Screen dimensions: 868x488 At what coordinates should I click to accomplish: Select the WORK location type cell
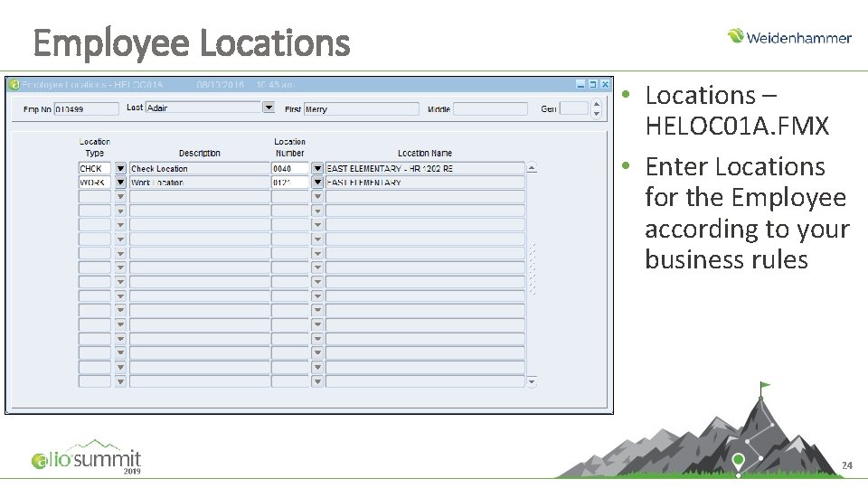(x=95, y=182)
